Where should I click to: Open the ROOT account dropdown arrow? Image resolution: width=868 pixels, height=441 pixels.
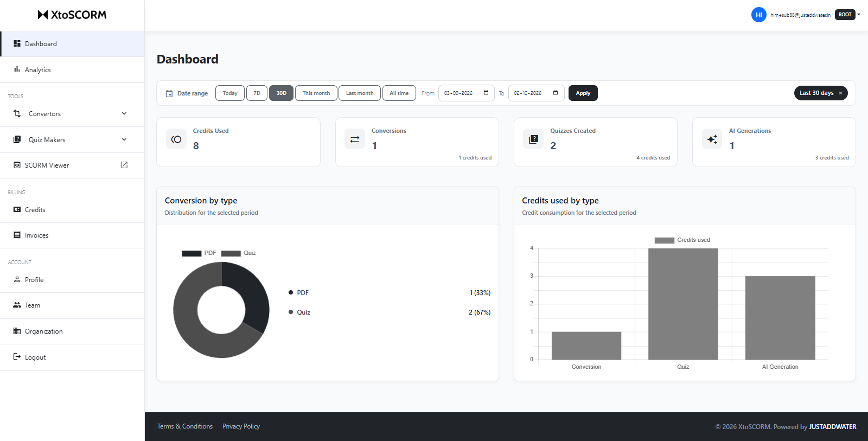click(x=859, y=15)
